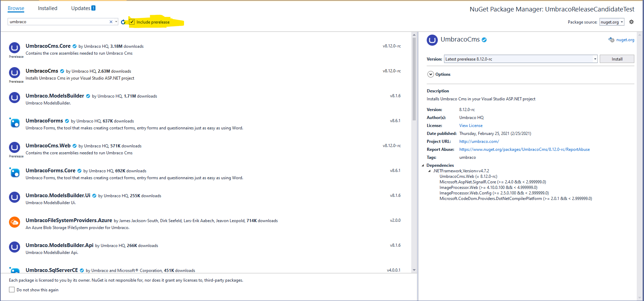Click verified badge beside Umbraco.ModelsBuilder name
The height and width of the screenshot is (301, 644).
coord(88,96)
